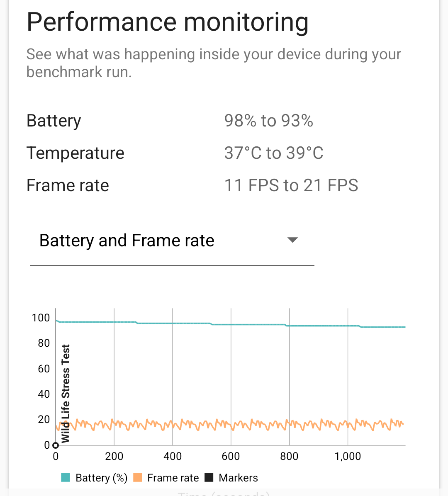Click the Battery row label in stats
Screen dimensions: 448x496
tap(54, 121)
